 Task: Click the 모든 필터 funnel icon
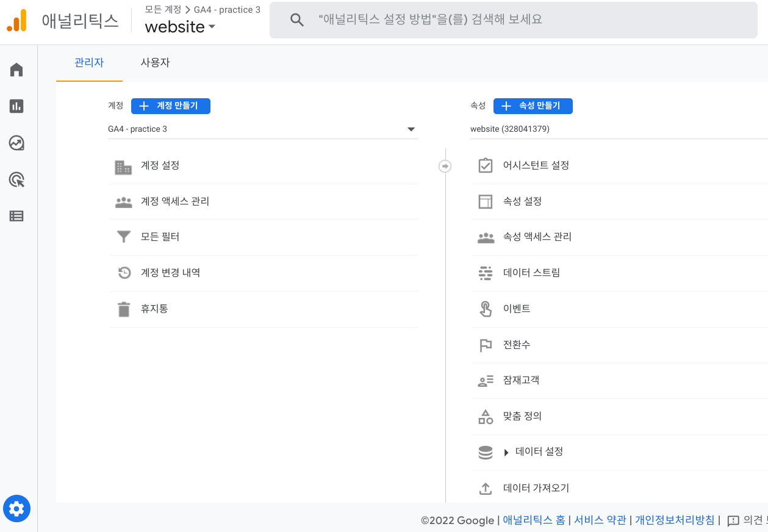click(124, 237)
